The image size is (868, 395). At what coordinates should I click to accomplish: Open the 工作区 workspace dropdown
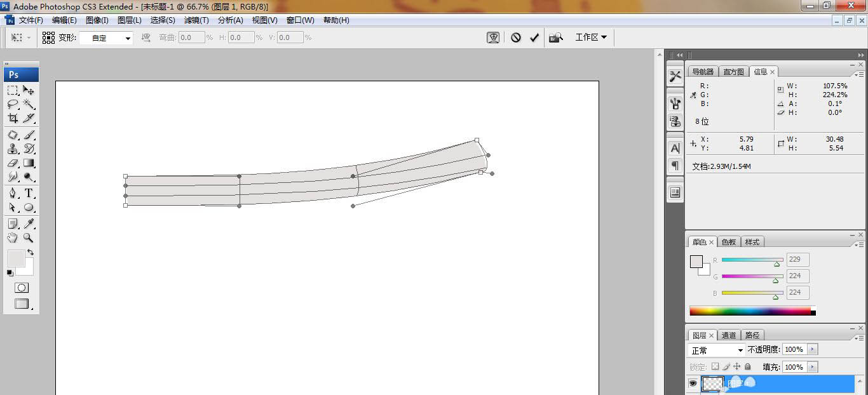click(x=591, y=37)
